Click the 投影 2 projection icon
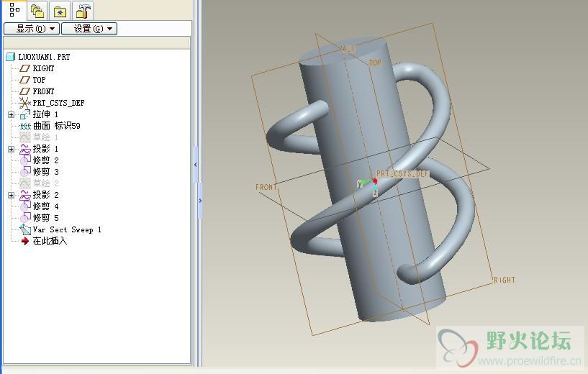 (25, 195)
